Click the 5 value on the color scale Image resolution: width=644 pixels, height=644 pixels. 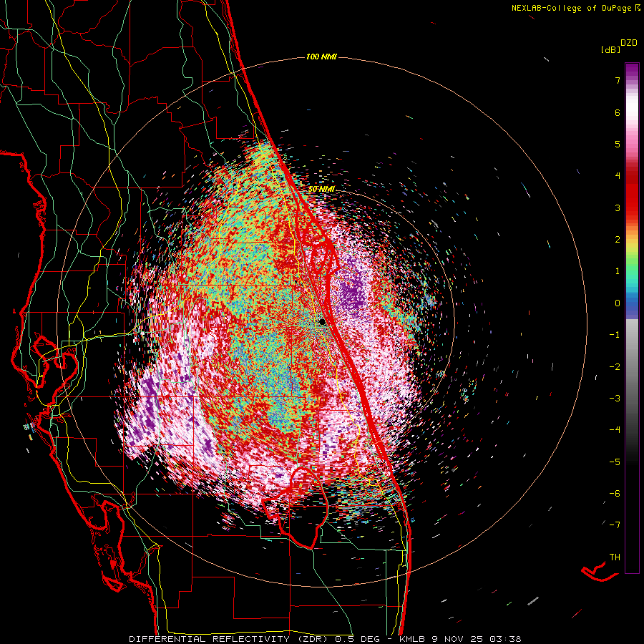click(618, 144)
